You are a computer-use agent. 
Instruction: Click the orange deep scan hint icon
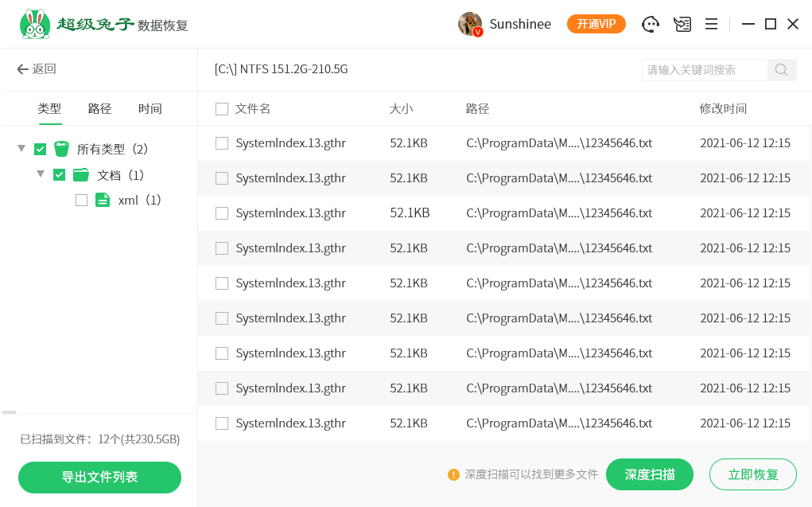click(453, 474)
